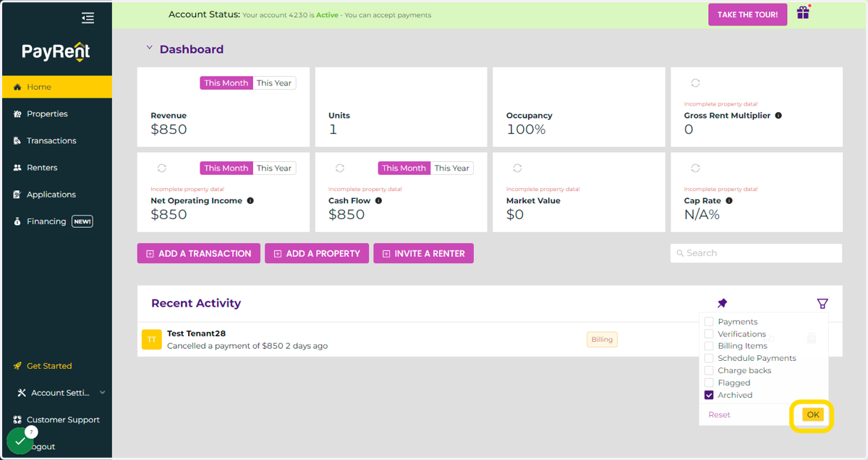Show info for Net Operating Income
This screenshot has width=868, height=460.
(x=250, y=201)
